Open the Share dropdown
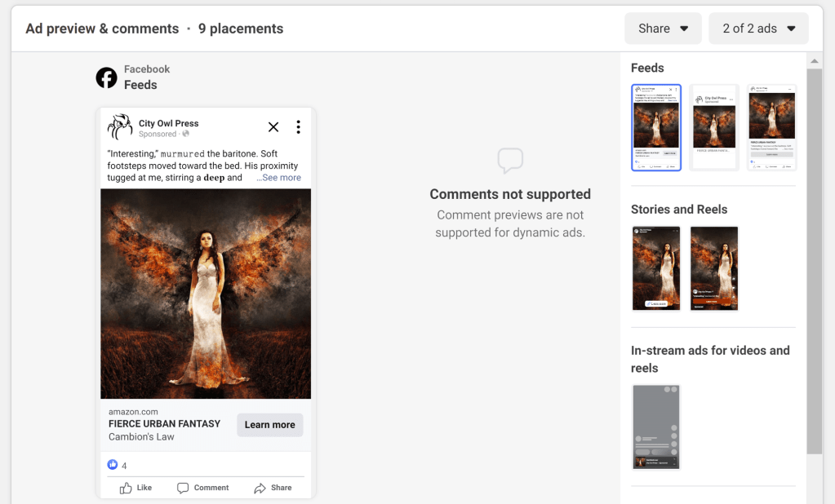The height and width of the screenshot is (504, 835). pos(663,29)
